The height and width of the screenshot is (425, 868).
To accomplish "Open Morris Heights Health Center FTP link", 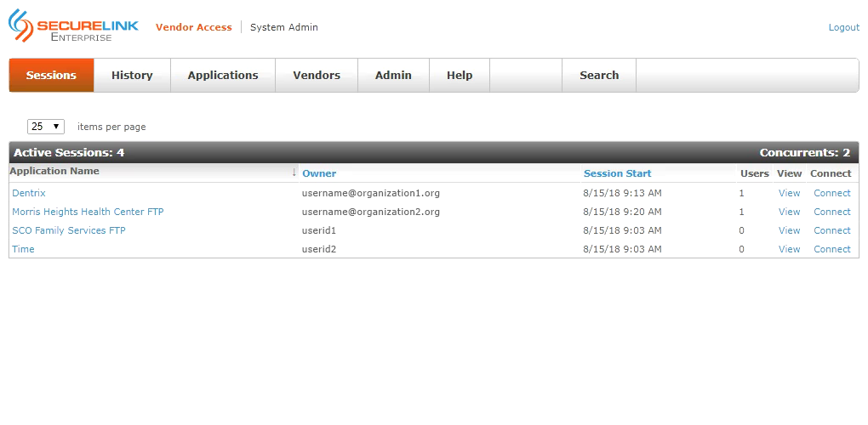I will pos(88,212).
